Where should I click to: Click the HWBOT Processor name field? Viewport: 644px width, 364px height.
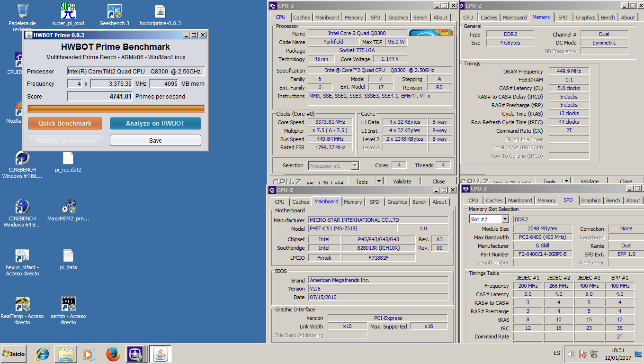(136, 71)
